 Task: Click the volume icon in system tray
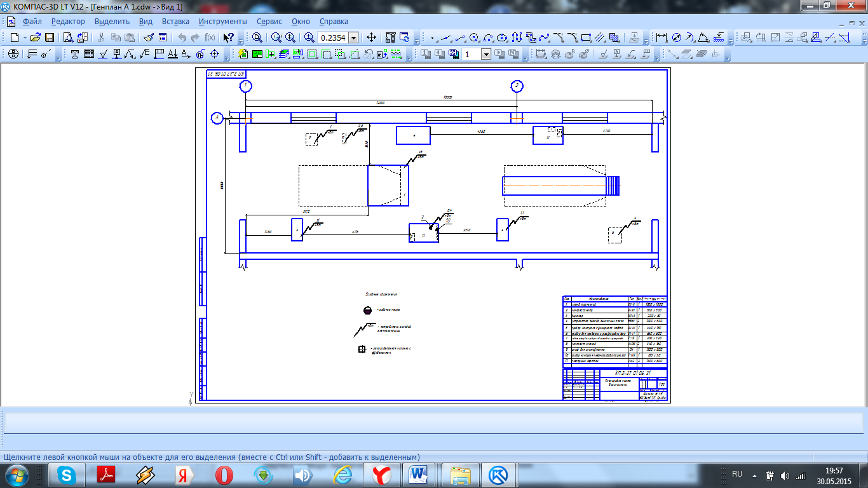tap(785, 475)
